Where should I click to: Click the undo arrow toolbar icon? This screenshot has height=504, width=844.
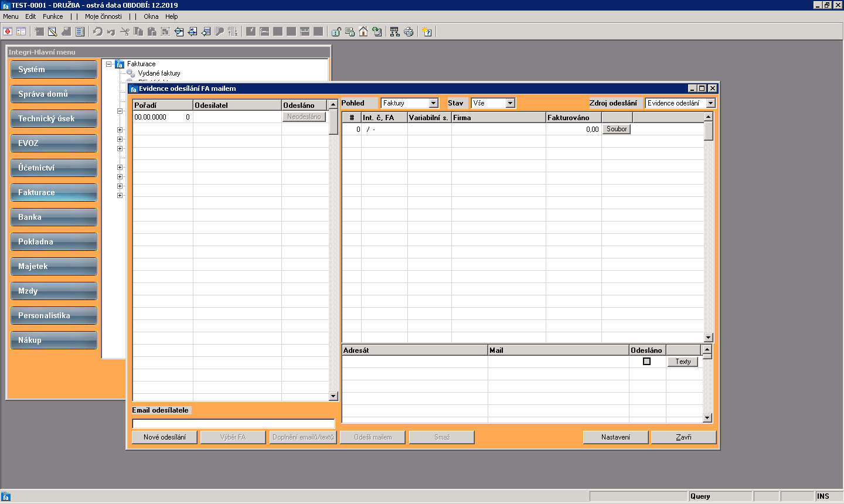pos(98,32)
